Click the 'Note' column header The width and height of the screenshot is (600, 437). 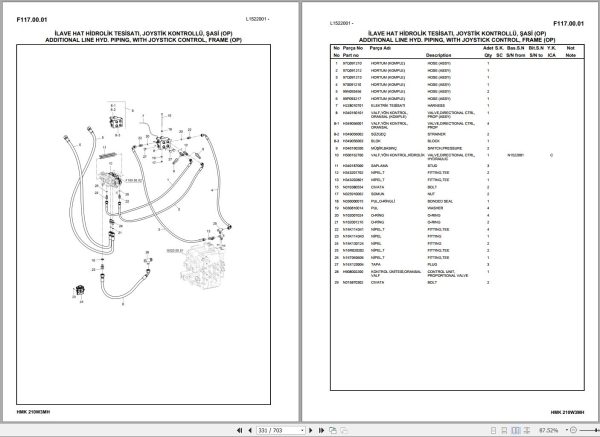(571, 55)
